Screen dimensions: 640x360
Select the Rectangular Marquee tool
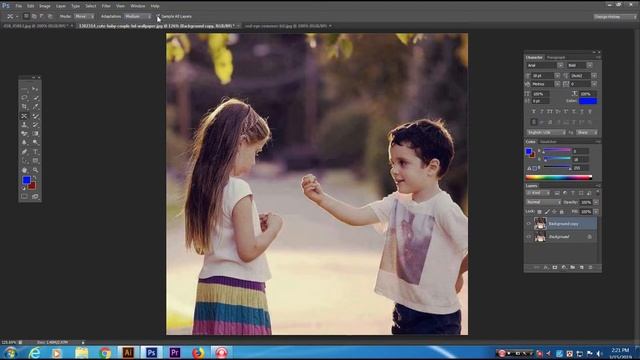[24, 89]
